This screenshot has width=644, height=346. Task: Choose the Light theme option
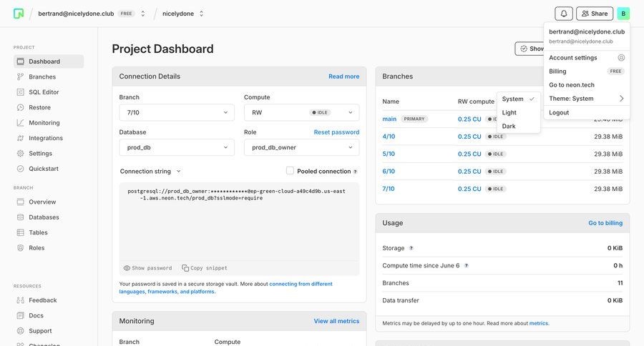[518, 112]
